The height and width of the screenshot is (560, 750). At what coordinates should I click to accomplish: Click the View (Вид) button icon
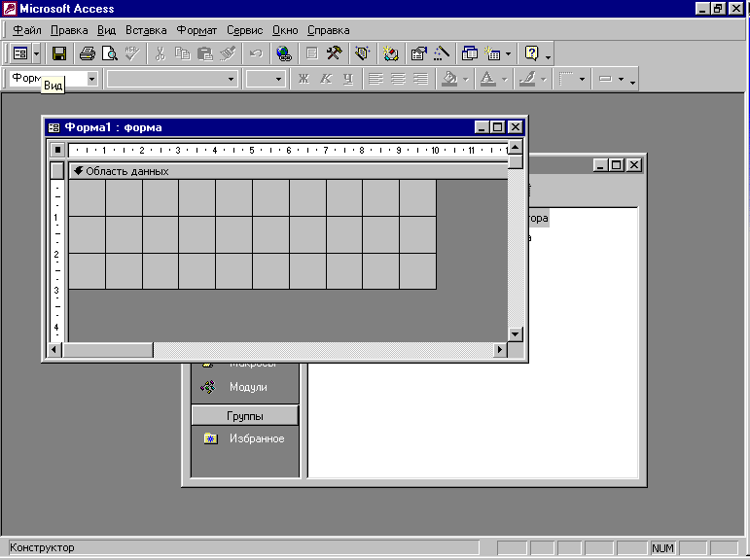(20, 53)
